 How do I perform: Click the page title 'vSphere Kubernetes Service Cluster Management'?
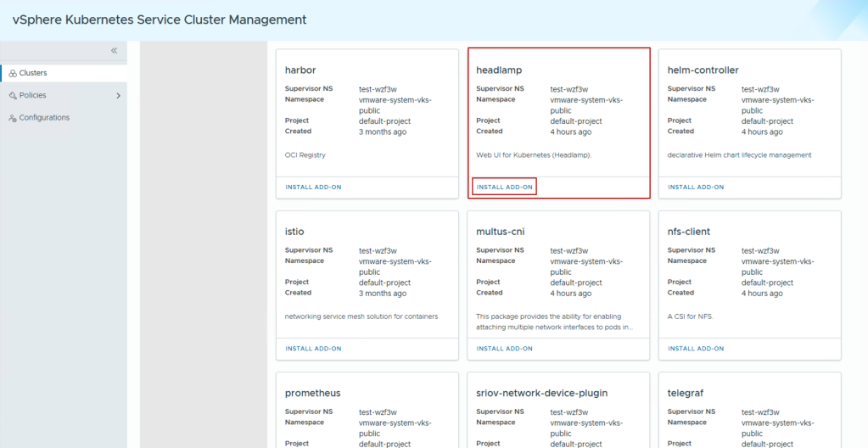click(160, 20)
